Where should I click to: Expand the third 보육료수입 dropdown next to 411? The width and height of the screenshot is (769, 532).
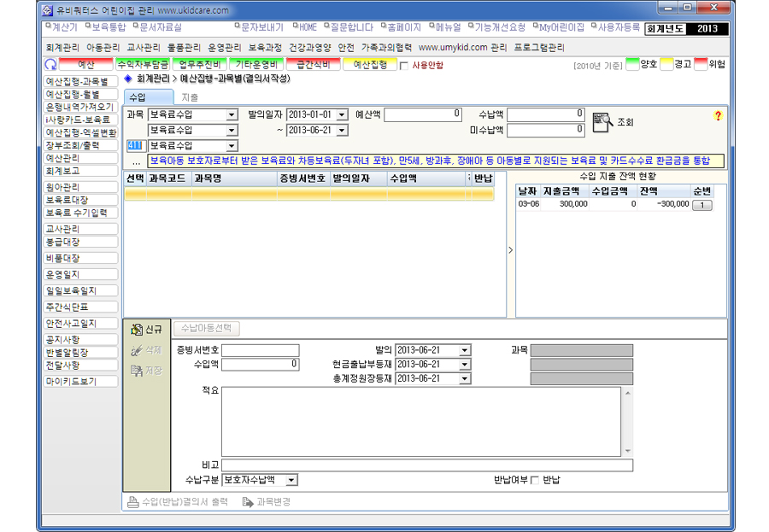[232, 146]
